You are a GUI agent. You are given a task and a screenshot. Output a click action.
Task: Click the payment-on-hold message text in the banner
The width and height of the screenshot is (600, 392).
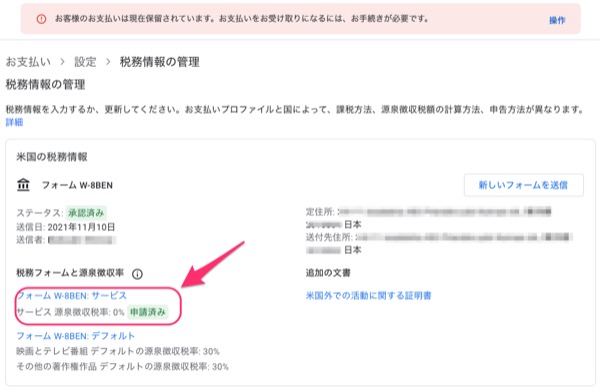coord(242,19)
